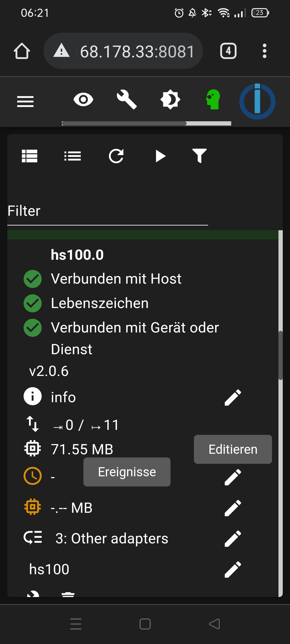Viewport: 290px width, 644px height.
Task: Toggle dark/light theme brightness icon
Action: tap(170, 100)
